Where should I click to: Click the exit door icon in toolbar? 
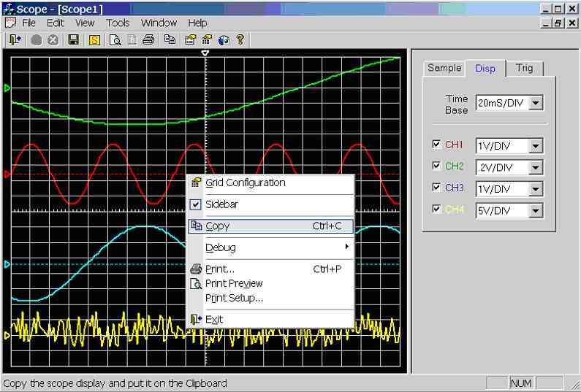click(15, 39)
